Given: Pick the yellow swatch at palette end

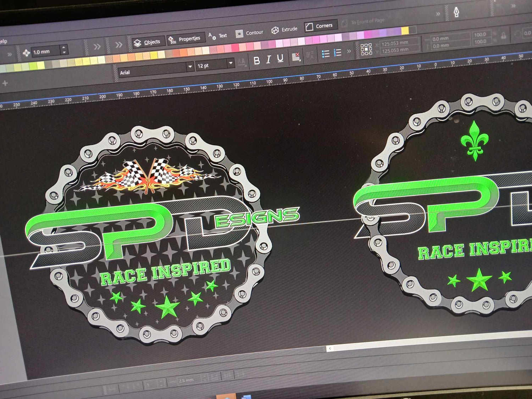Looking at the screenshot, I should 405,31.
